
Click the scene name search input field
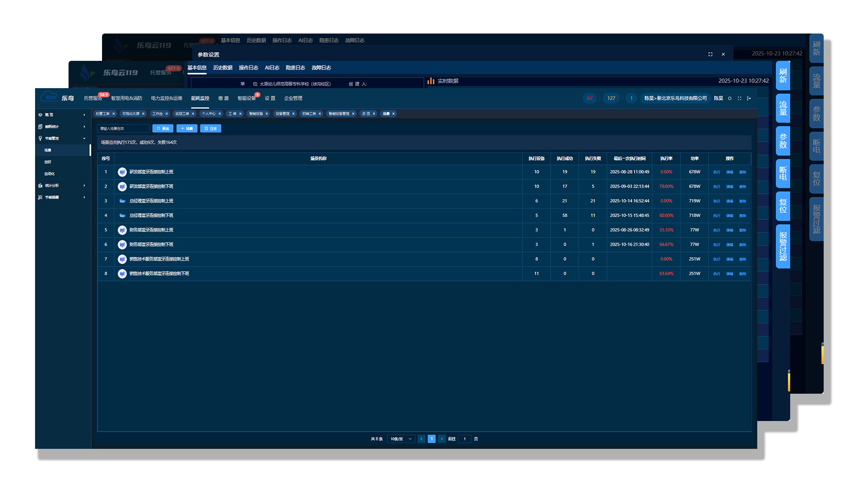pyautogui.click(x=123, y=129)
